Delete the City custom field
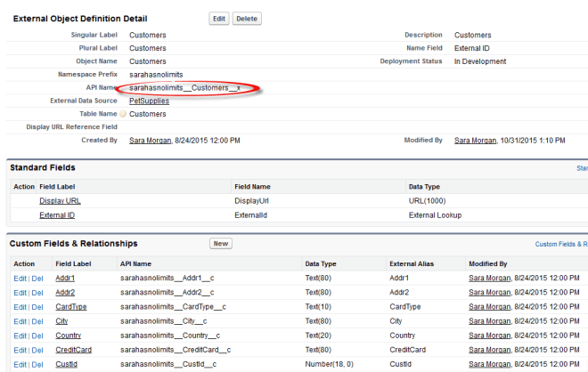The height and width of the screenshot is (372, 588). 37,321
